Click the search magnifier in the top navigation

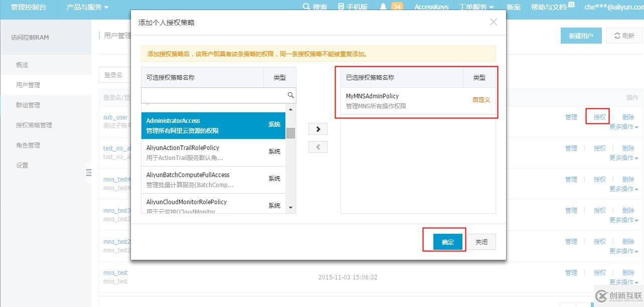[305, 7]
